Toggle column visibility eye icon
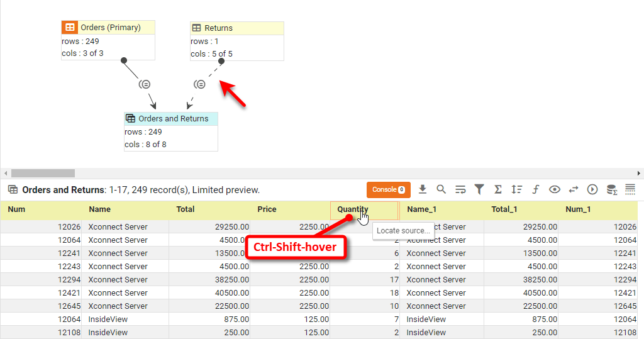This screenshot has width=644, height=339. coord(555,189)
